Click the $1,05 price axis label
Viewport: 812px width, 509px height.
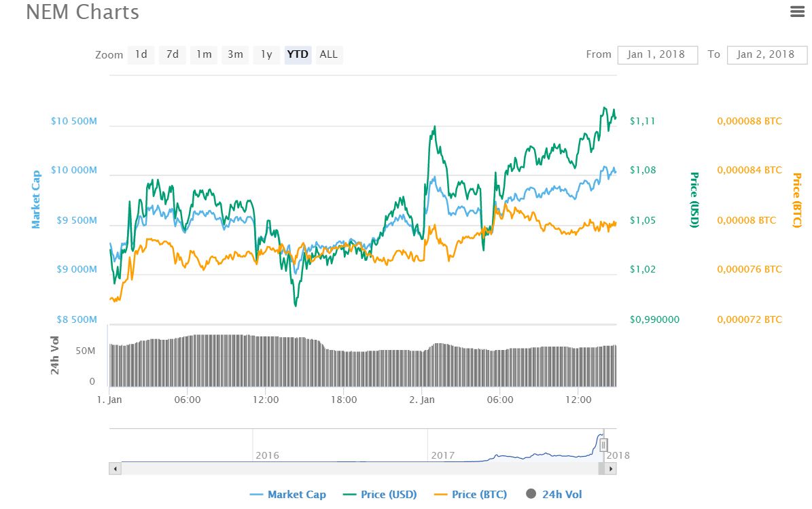642,221
